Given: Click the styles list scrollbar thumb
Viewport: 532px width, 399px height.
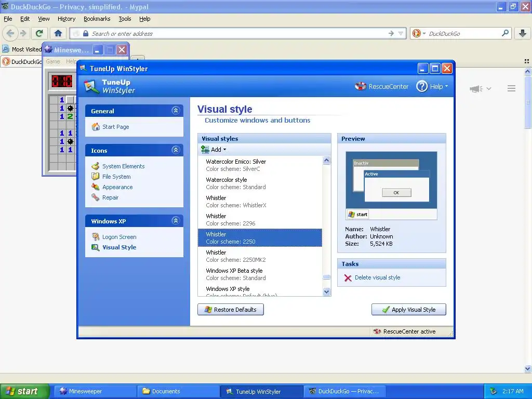Looking at the screenshot, I should click(326, 277).
